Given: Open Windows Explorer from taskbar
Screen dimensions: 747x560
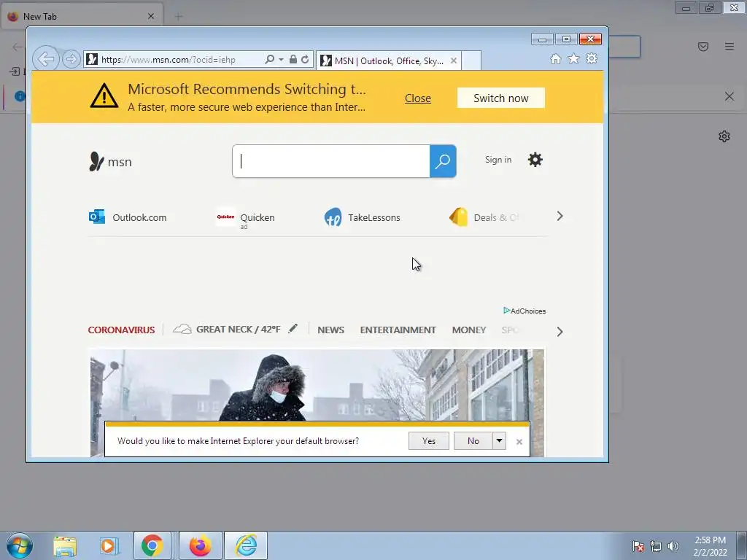Looking at the screenshot, I should coord(65,546).
